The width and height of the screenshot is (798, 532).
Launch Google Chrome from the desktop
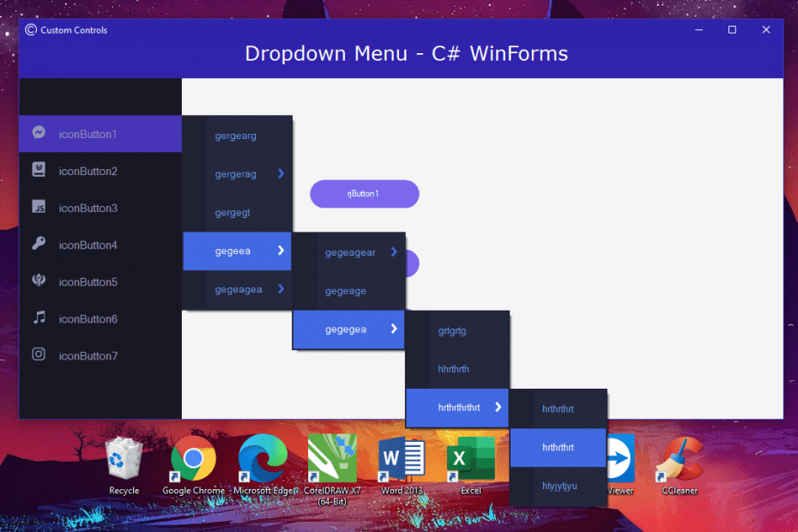pyautogui.click(x=192, y=459)
